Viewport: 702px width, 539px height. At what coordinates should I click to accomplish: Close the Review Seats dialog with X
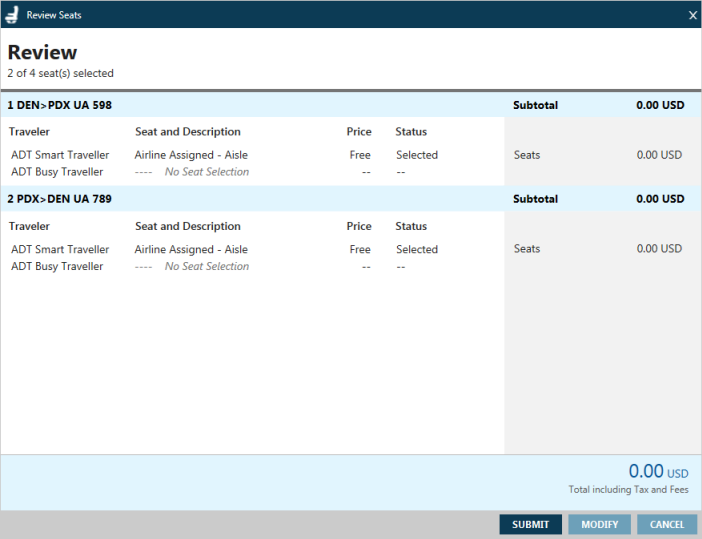point(692,15)
